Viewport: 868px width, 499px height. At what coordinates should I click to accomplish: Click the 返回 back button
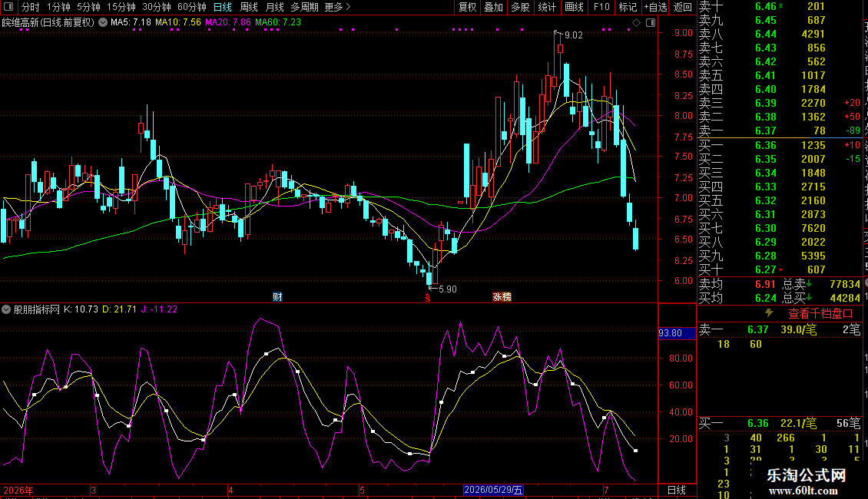point(683,7)
